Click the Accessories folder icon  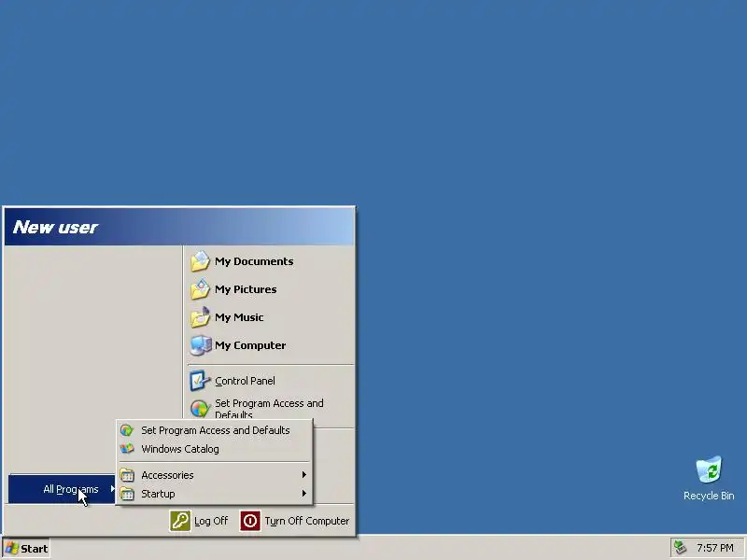(x=127, y=475)
